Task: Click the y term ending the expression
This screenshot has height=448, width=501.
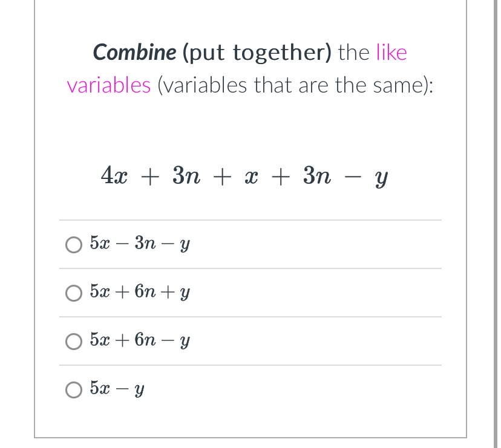Action: coord(382,178)
